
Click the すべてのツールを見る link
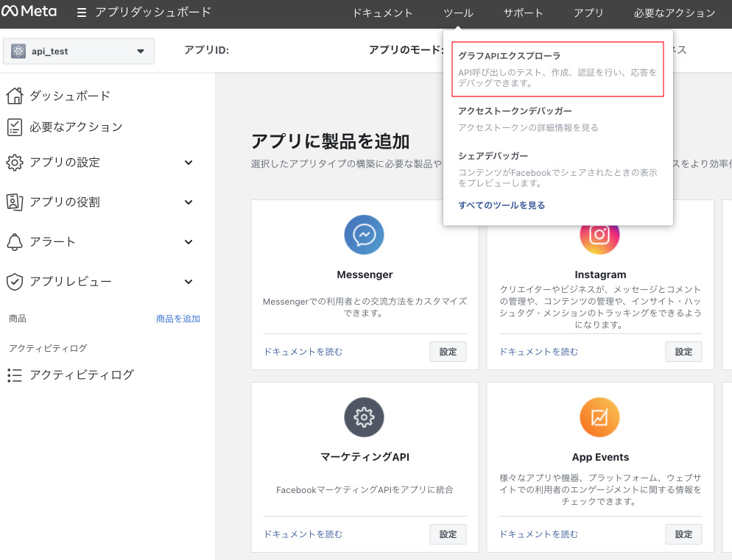point(502,205)
